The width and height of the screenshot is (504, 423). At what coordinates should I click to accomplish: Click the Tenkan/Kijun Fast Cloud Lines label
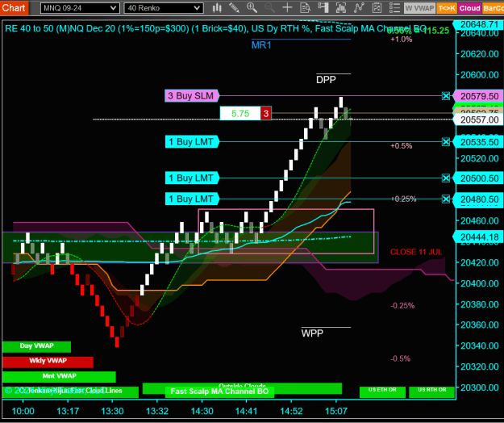71,391
